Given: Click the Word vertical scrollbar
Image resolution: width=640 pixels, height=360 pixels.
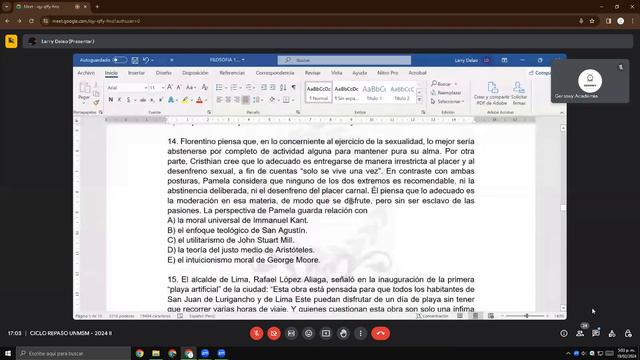Looking at the screenshot, I should pyautogui.click(x=563, y=218).
